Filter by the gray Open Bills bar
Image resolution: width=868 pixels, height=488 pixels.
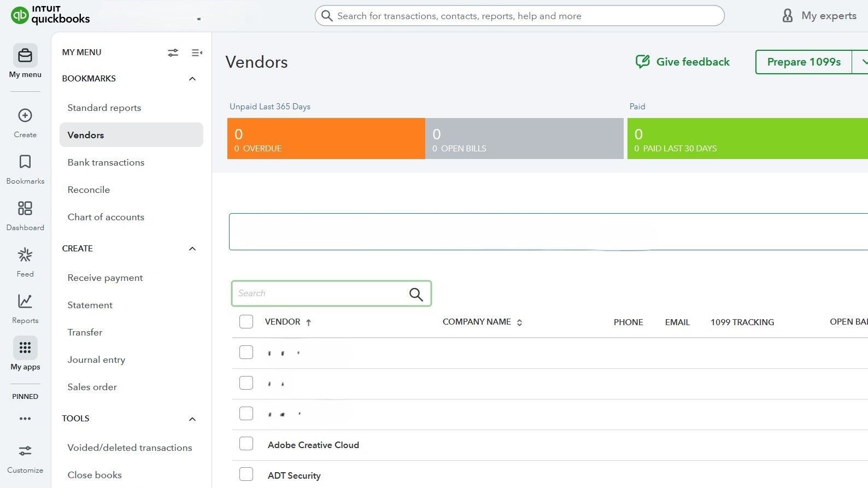coord(524,139)
